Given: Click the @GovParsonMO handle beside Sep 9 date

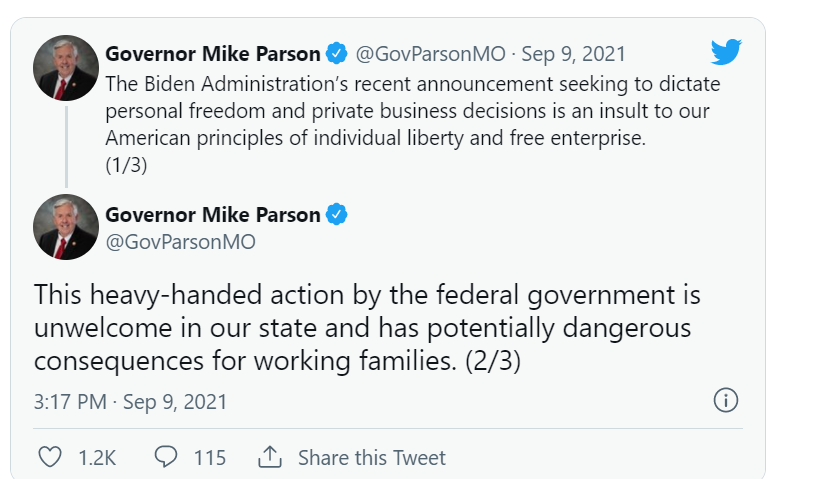Looking at the screenshot, I should (x=430, y=53).
